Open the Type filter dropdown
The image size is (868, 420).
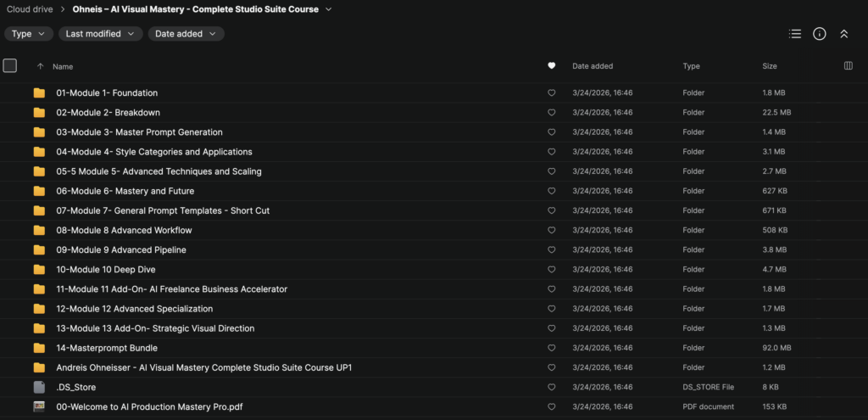29,34
